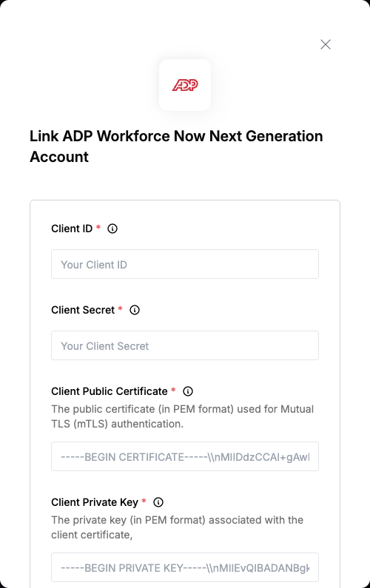Screen dimensions: 370x588
Task: Open the info icon beside Client ID
Action: [112, 229]
